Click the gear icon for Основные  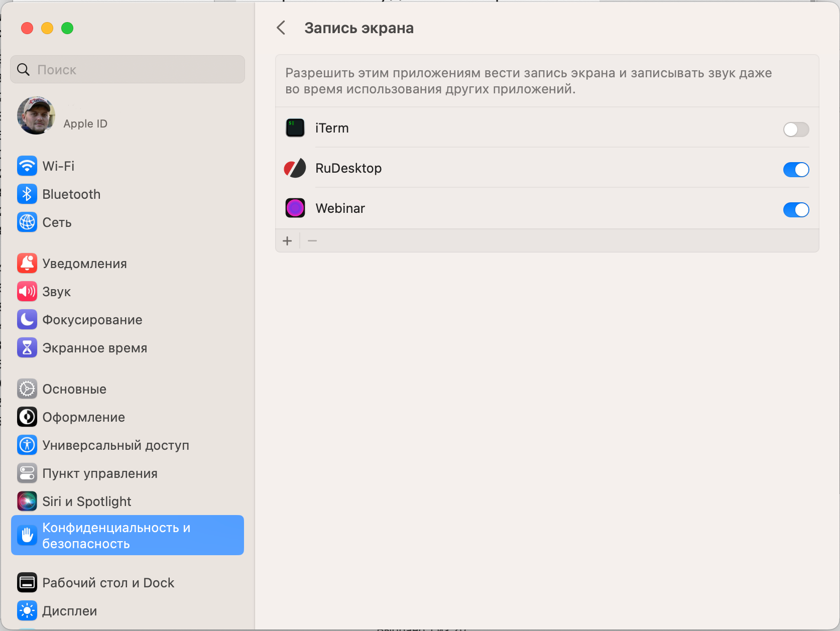27,389
